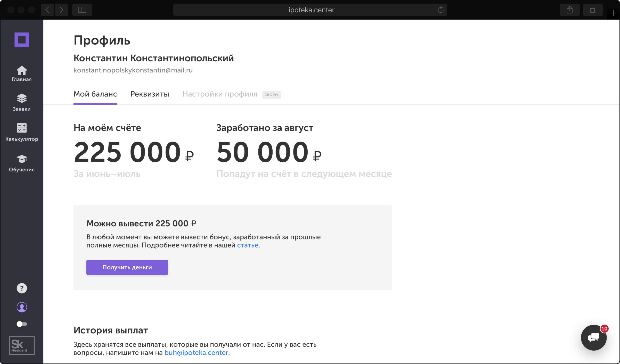Click the 'За июнь–июль' caption

pyautogui.click(x=107, y=174)
